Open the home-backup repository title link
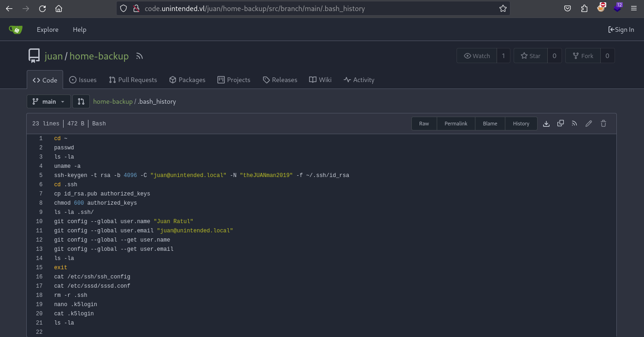The width and height of the screenshot is (644, 337). [99, 56]
